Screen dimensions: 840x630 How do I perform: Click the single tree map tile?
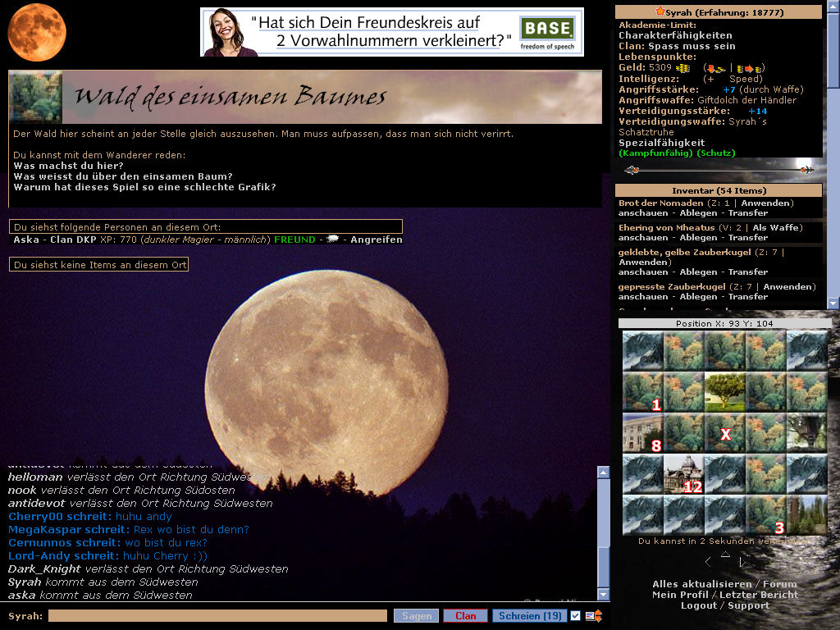pos(724,391)
